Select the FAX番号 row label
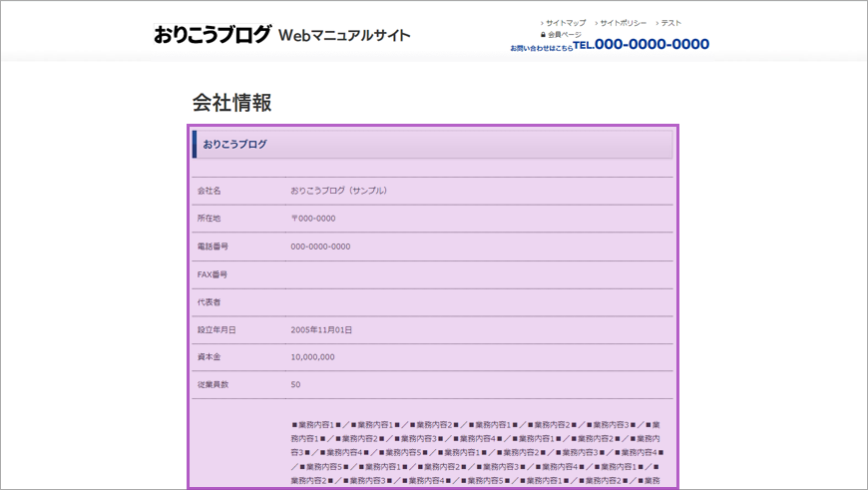The width and height of the screenshot is (868, 490). tap(213, 274)
